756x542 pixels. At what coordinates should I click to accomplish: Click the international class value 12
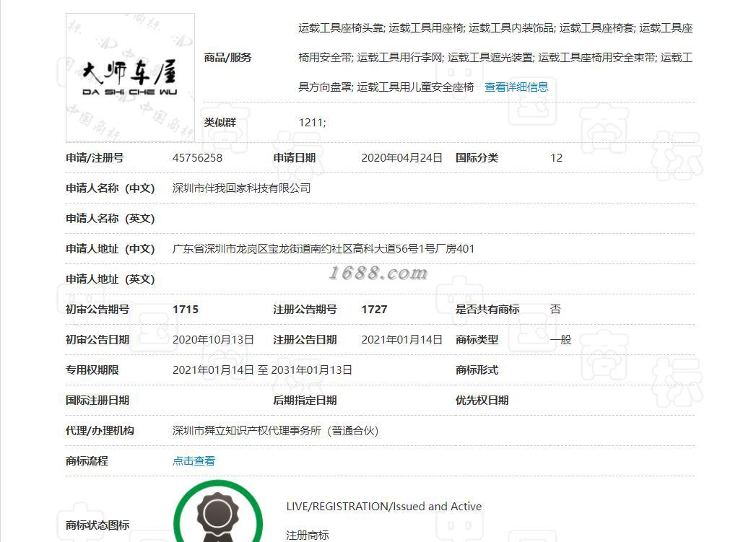tap(557, 158)
